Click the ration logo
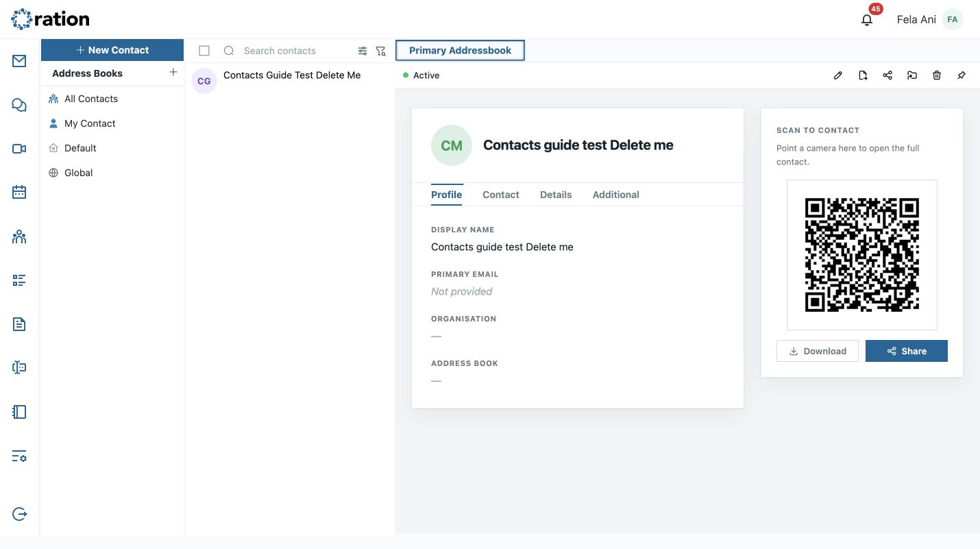980x549 pixels. pyautogui.click(x=50, y=19)
